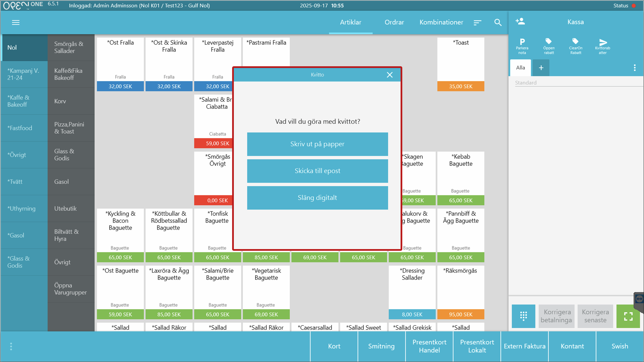This screenshot has height=362, width=644.
Task: Choose Skriv ut på papper
Action: click(317, 144)
